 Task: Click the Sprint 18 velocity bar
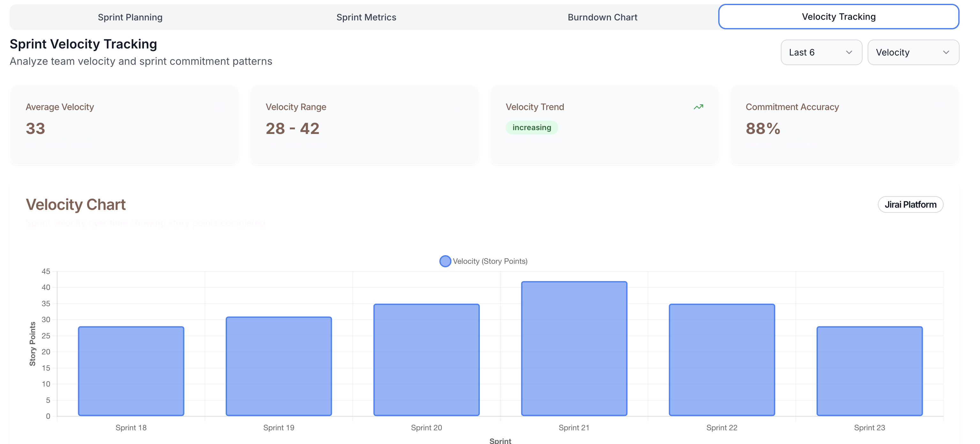pos(131,371)
